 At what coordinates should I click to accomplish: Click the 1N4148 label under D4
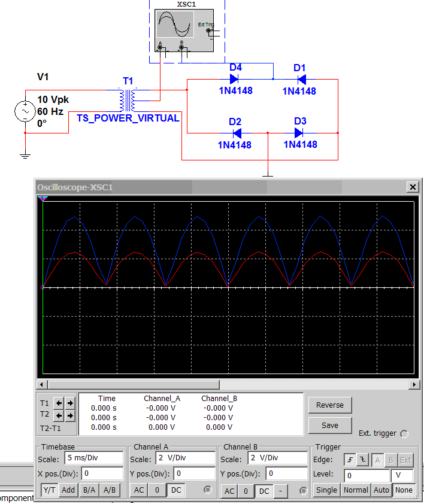[236, 90]
